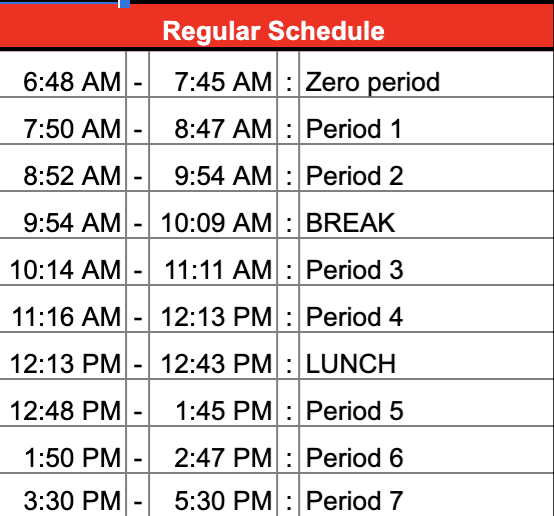Select the 10:09 AM end time cell
This screenshot has width=554, height=516.
213,215
